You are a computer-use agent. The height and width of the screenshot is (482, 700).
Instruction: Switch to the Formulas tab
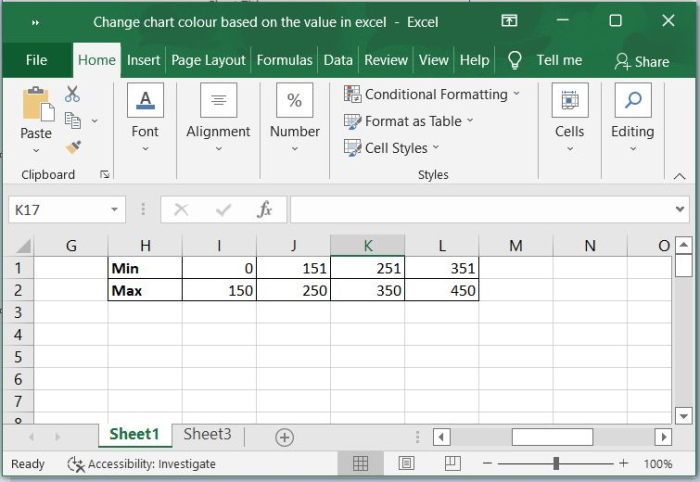point(284,60)
